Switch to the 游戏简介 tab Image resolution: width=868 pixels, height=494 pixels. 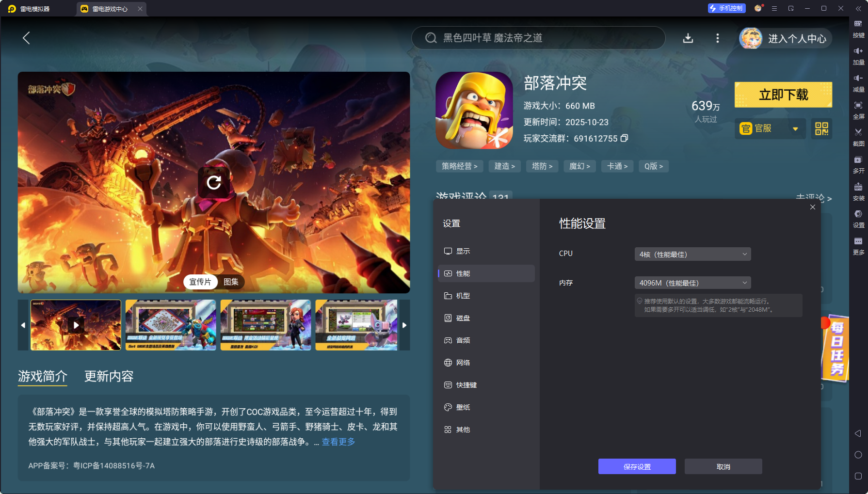click(43, 376)
